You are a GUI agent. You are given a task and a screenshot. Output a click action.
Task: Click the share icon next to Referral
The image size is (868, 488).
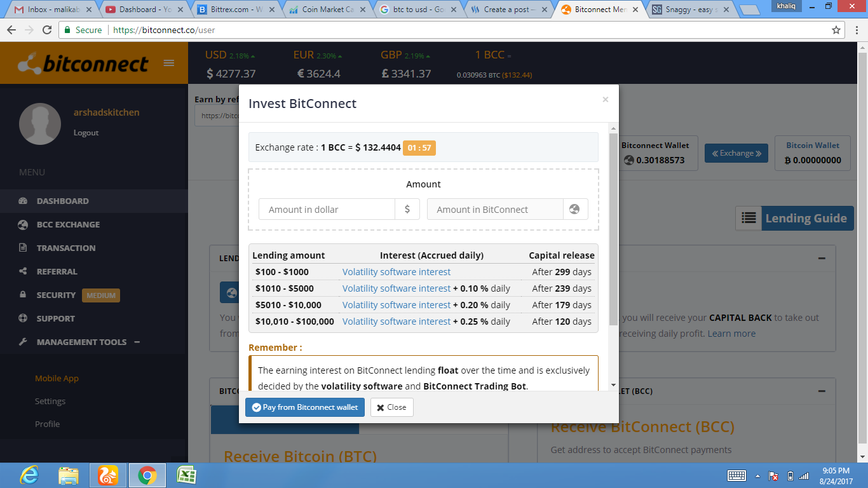pyautogui.click(x=24, y=271)
